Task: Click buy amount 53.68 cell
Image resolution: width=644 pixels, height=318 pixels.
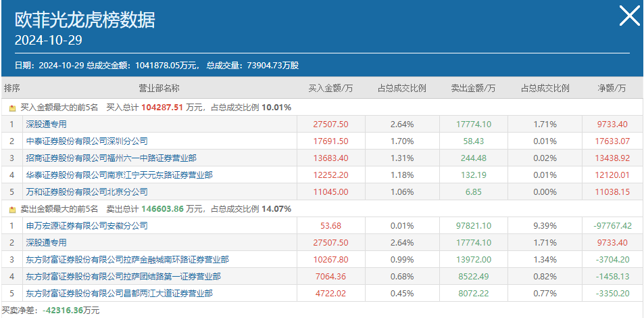Action: [330, 225]
